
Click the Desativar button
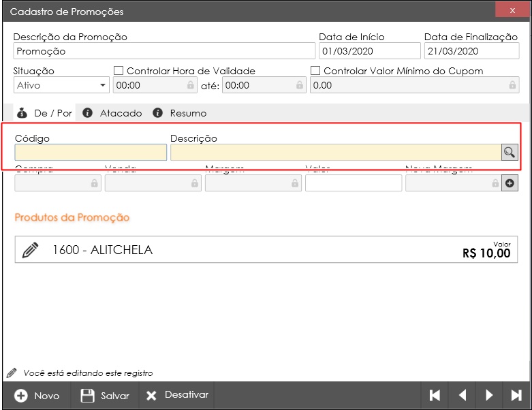click(177, 396)
